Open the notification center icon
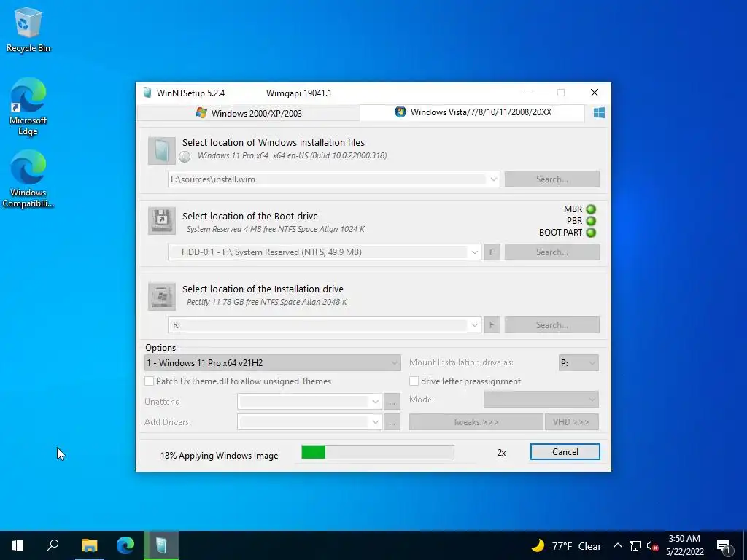This screenshot has height=560, width=747. [x=723, y=546]
